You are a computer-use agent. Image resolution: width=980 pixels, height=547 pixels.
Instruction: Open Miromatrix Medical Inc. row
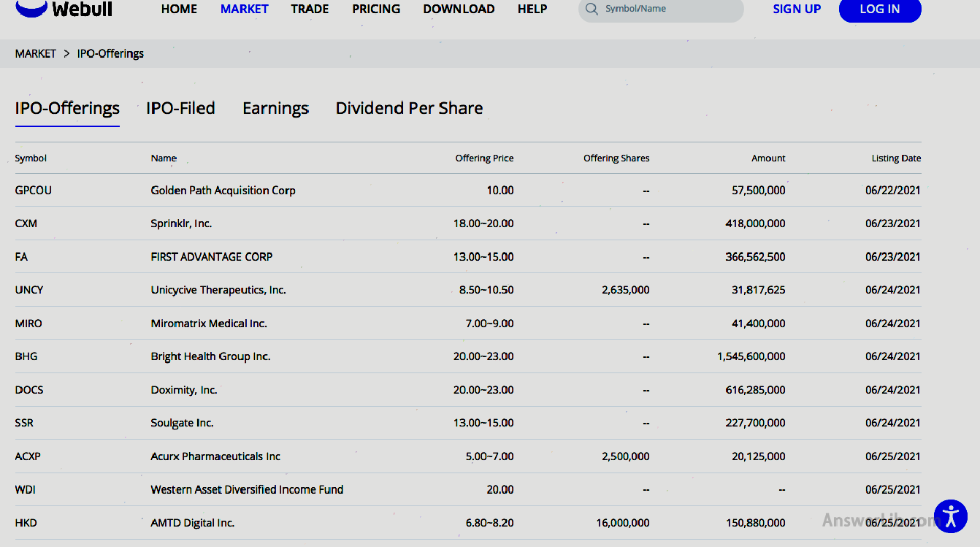click(x=467, y=323)
